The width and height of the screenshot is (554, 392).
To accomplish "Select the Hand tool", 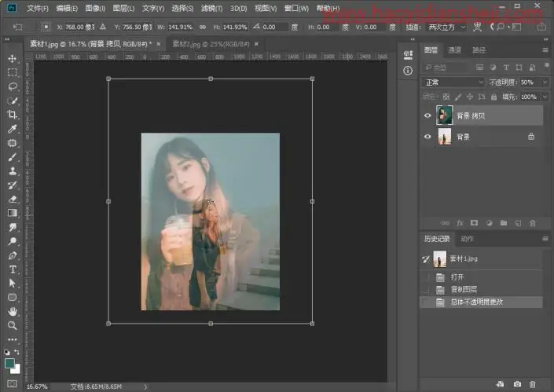I will coord(13,312).
